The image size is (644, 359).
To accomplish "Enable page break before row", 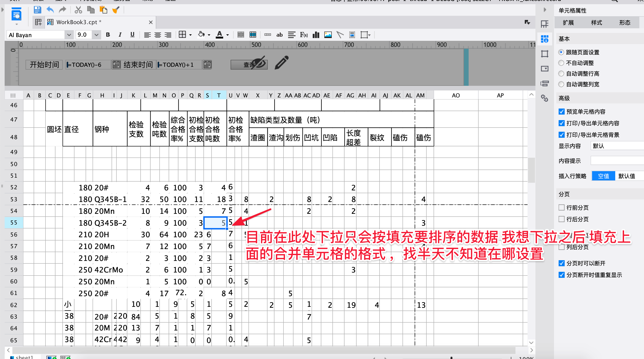I will pos(561,208).
